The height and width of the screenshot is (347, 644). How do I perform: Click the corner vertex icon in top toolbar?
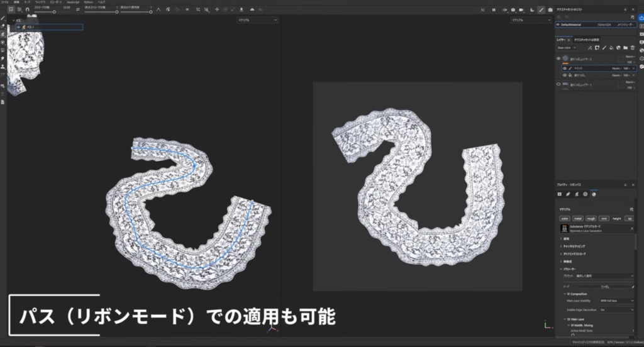[158, 9]
